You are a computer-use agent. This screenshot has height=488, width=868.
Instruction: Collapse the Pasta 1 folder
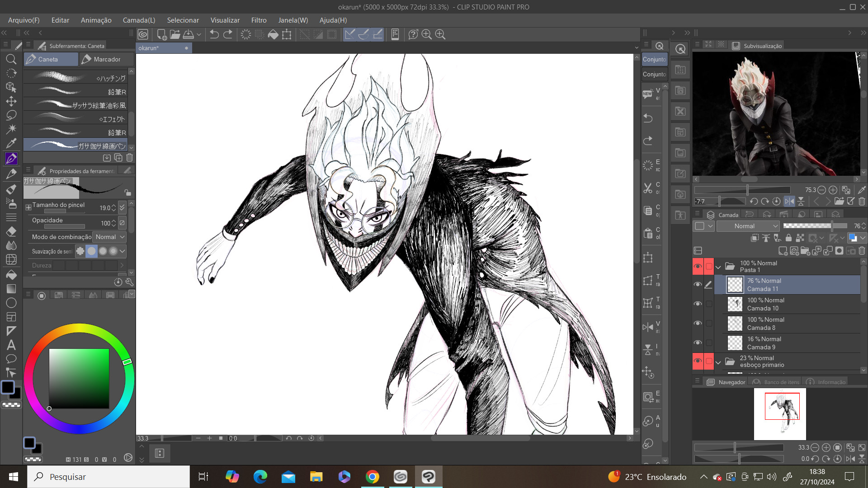click(718, 267)
